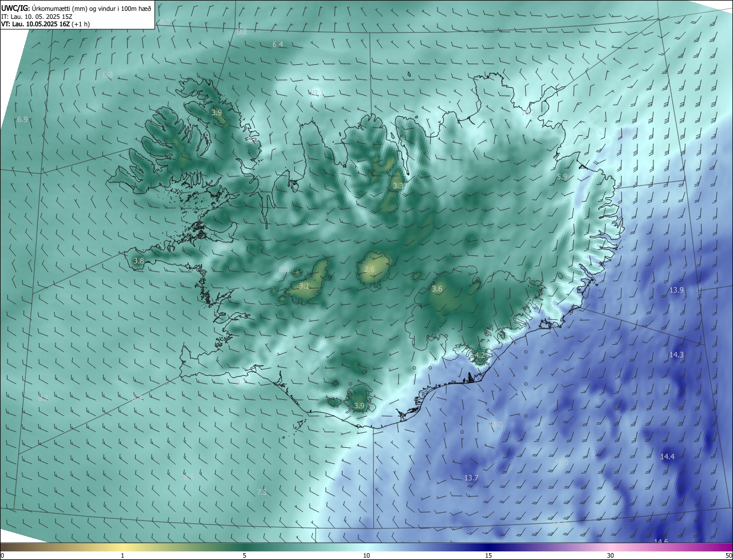This screenshot has height=560, width=733.
Task: Select the 3.6 value on Vatnajökull
Action: pyautogui.click(x=437, y=289)
